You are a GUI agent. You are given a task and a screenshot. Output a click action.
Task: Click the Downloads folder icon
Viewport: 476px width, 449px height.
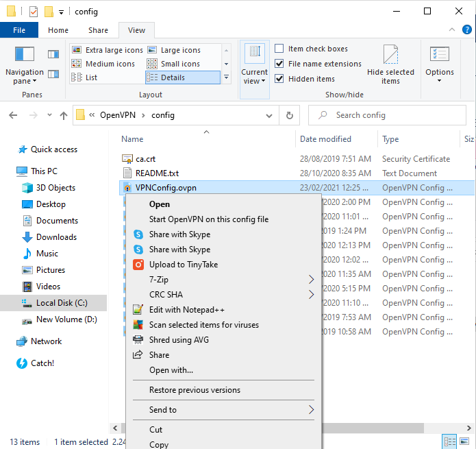click(x=27, y=237)
